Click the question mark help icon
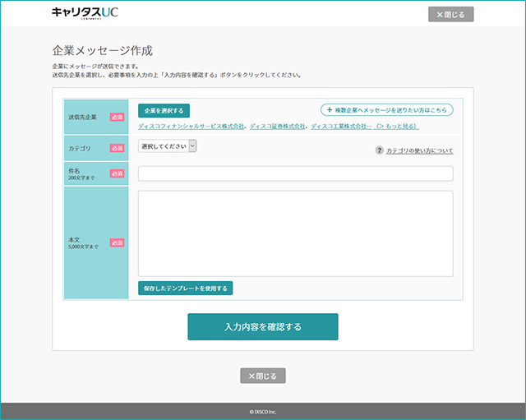 coord(379,150)
